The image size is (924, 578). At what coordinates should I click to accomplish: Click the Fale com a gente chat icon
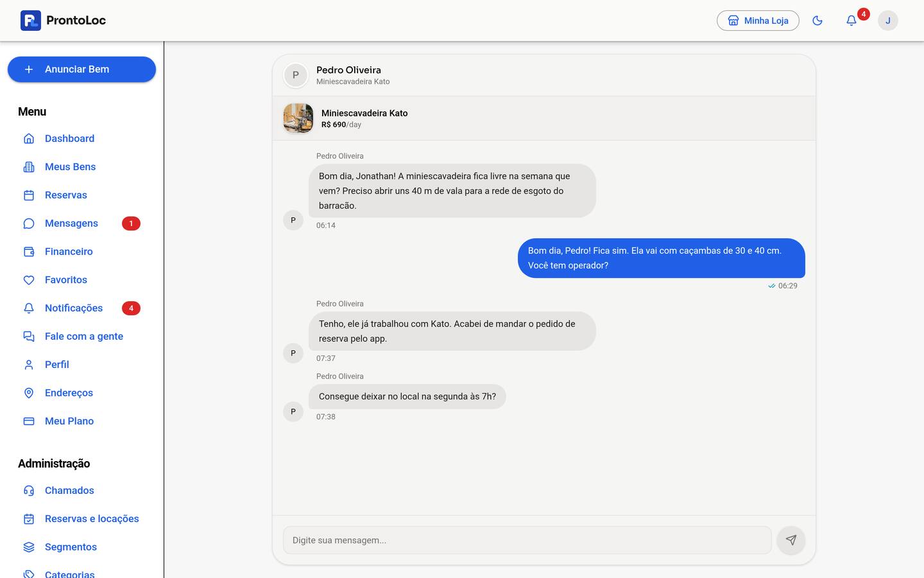(x=29, y=337)
